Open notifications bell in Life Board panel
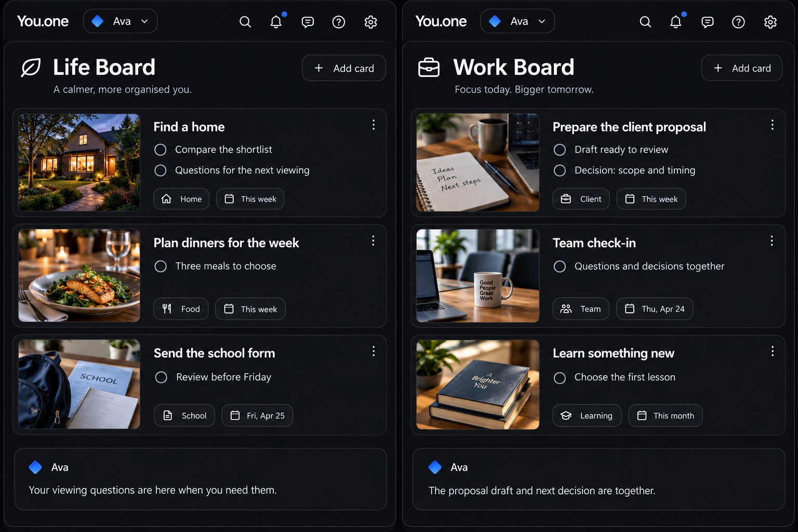Screen dimensions: 798x532 (x=276, y=22)
